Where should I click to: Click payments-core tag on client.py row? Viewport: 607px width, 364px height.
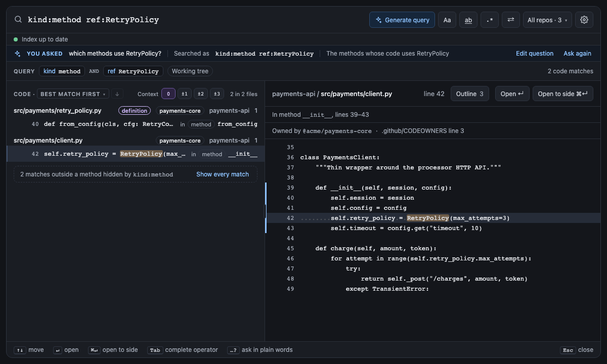tap(180, 141)
